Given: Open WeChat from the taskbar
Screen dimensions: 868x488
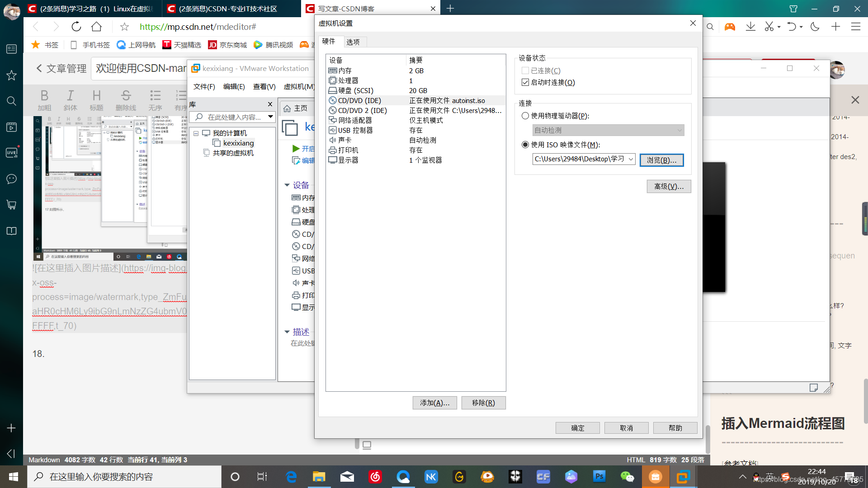Looking at the screenshot, I should pos(627,476).
